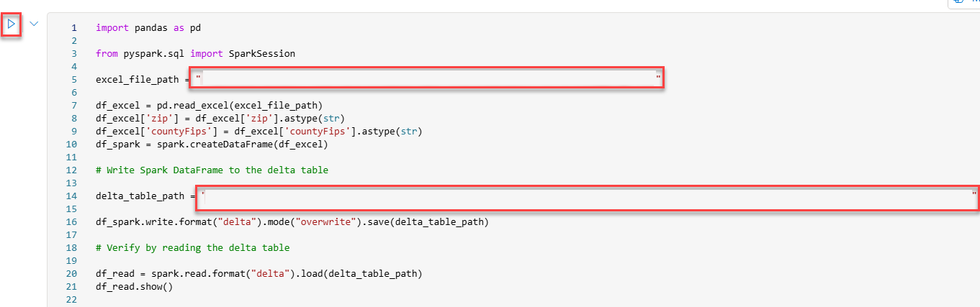Click the spark.read.format load line
The image size is (980, 307).
[x=258, y=274]
